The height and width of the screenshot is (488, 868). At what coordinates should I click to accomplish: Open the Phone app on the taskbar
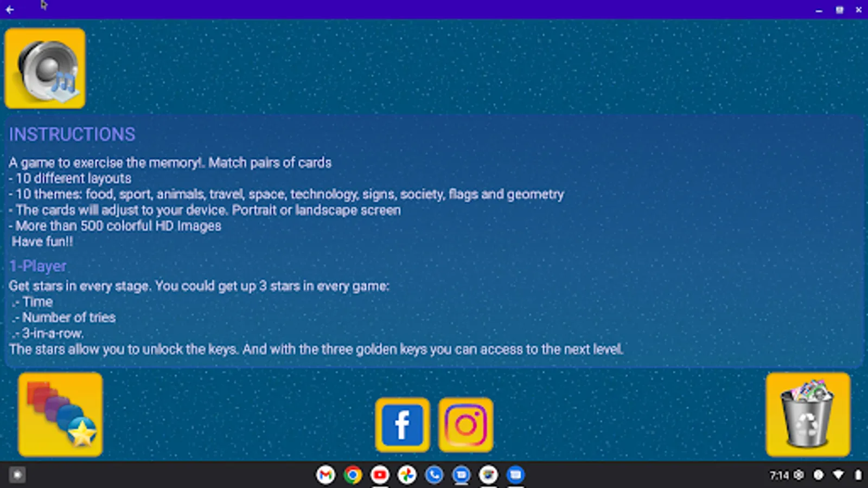click(x=435, y=474)
